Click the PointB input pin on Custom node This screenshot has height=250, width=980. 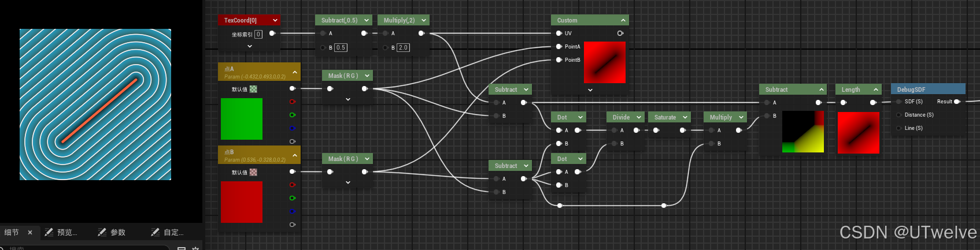tap(559, 60)
